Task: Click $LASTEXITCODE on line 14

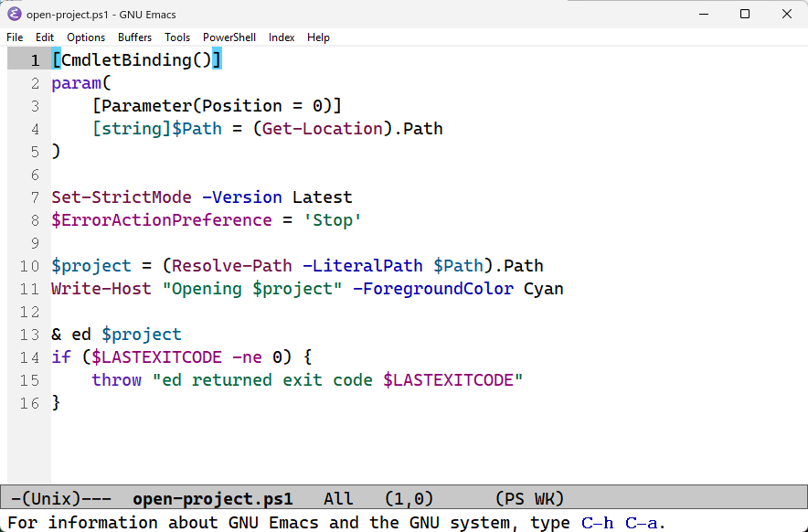Action: click(x=156, y=357)
